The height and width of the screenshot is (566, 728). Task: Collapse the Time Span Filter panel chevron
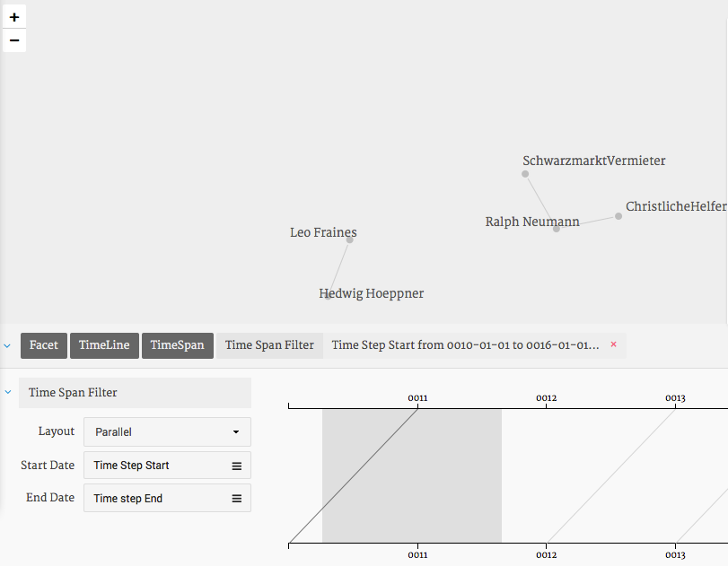(x=7, y=393)
